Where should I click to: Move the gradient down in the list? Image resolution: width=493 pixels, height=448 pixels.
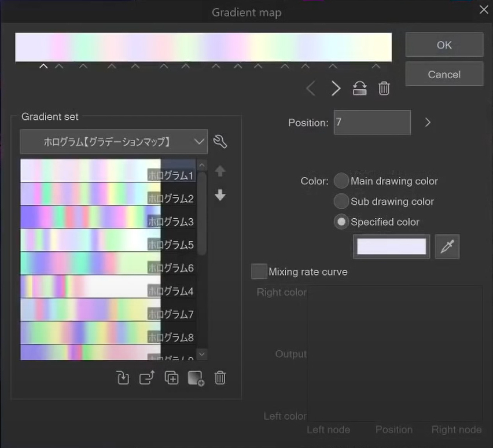[x=220, y=196]
